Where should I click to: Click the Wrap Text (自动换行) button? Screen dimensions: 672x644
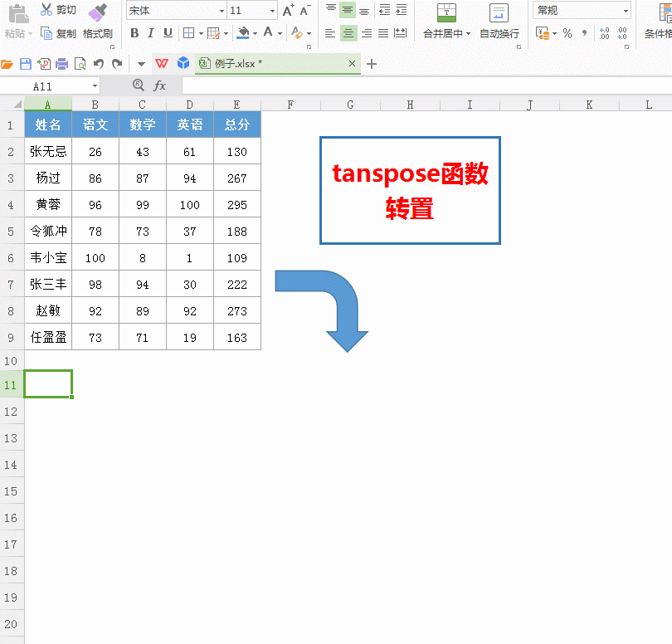pyautogui.click(x=499, y=22)
